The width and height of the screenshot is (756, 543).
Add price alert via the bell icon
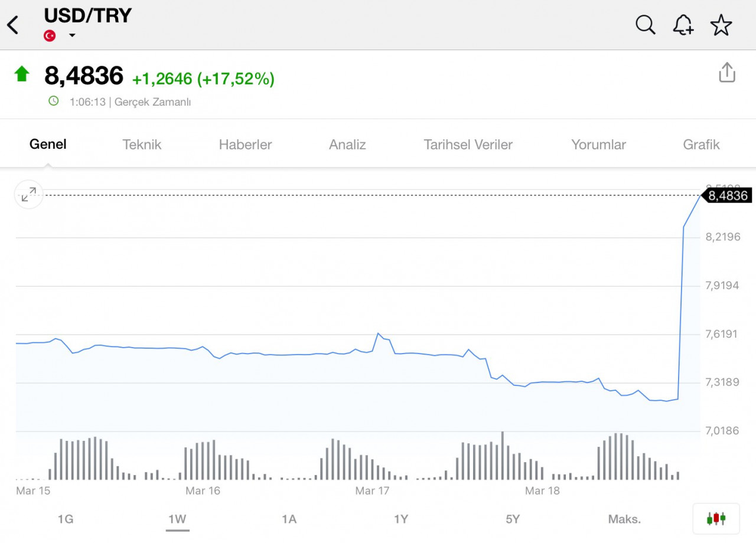pyautogui.click(x=683, y=25)
